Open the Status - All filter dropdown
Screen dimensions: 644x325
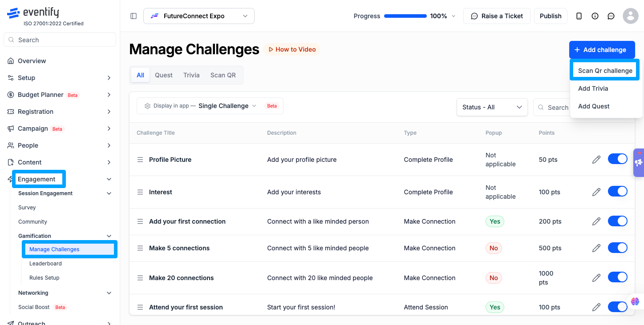492,107
